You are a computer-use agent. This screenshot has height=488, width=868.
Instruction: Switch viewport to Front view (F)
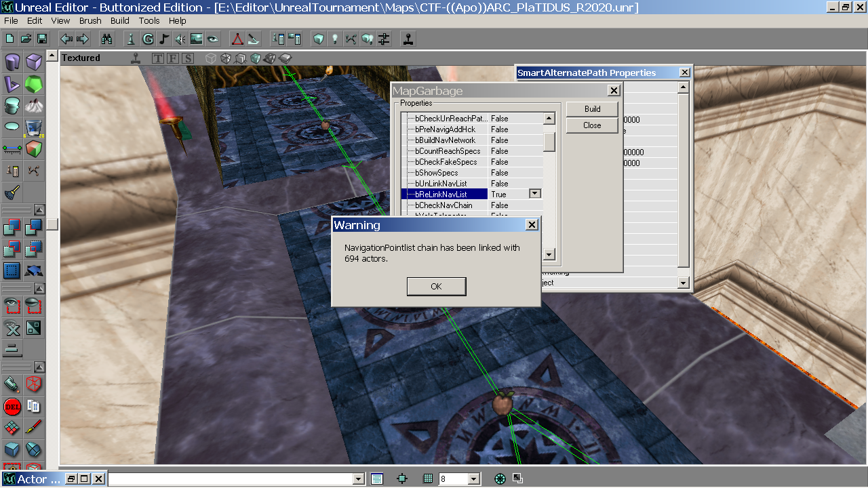point(173,58)
